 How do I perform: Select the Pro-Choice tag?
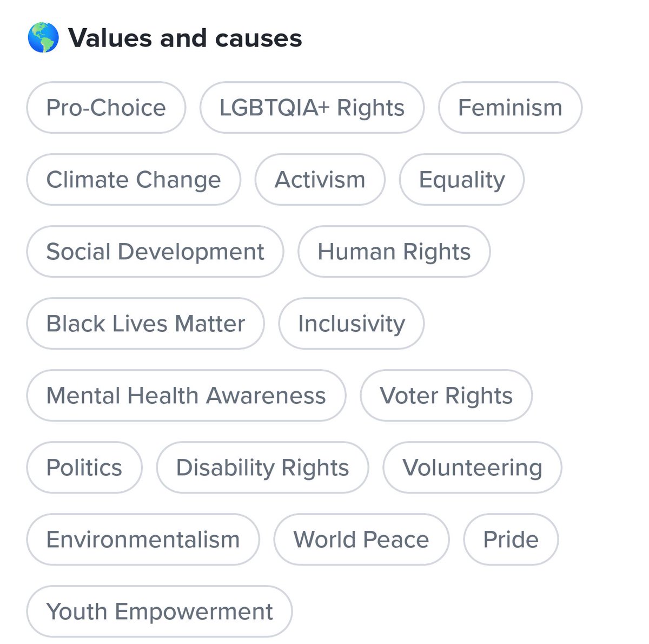click(106, 107)
